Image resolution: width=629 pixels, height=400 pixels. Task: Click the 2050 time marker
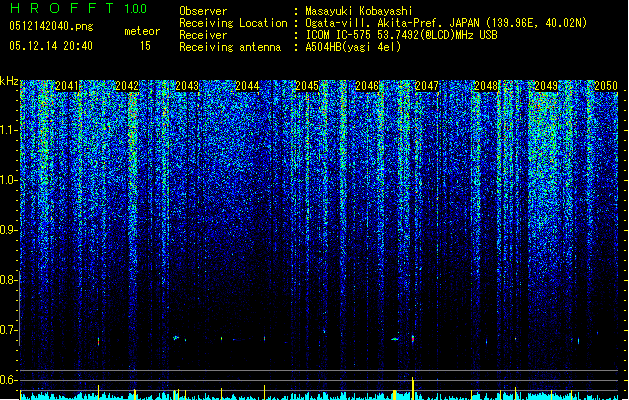[606, 86]
